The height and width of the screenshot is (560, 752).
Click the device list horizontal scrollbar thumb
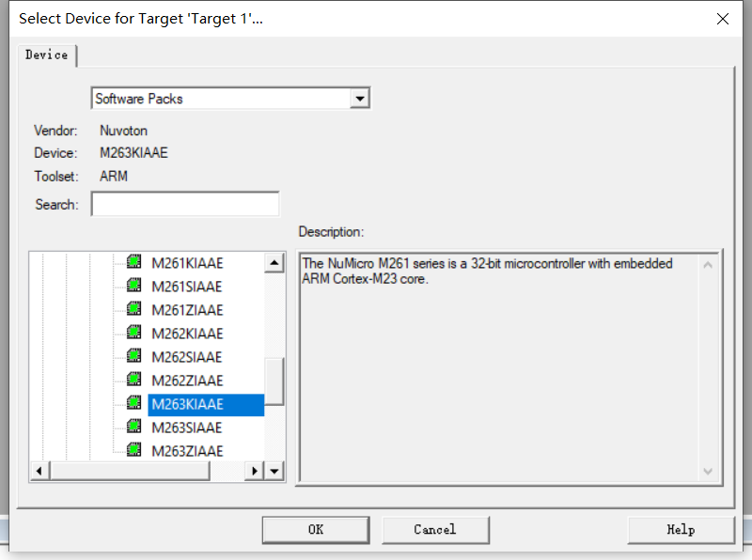click(x=130, y=472)
